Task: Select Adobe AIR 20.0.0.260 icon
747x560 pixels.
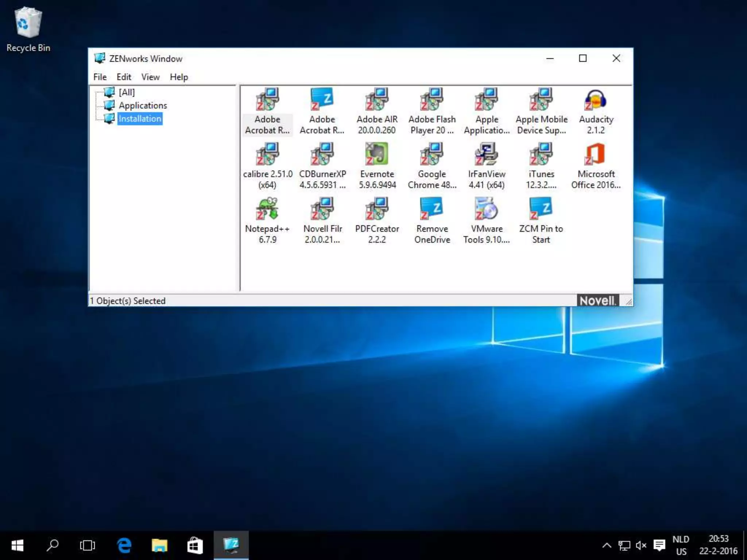Action: [377, 99]
